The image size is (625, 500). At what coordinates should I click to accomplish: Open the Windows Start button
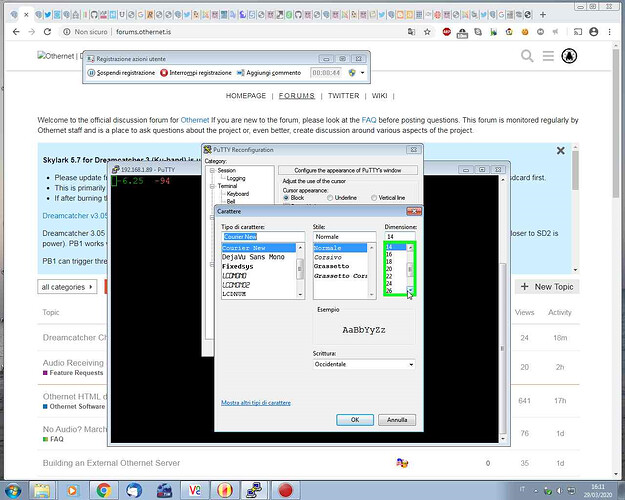(12, 490)
